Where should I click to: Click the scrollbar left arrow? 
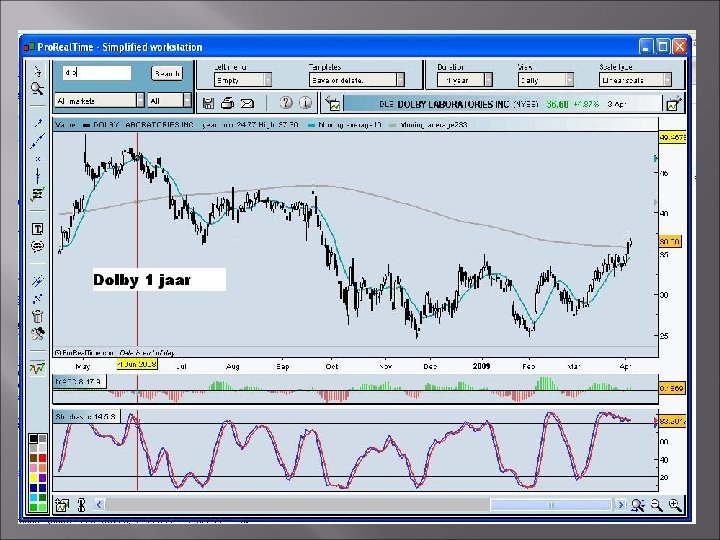click(99, 505)
